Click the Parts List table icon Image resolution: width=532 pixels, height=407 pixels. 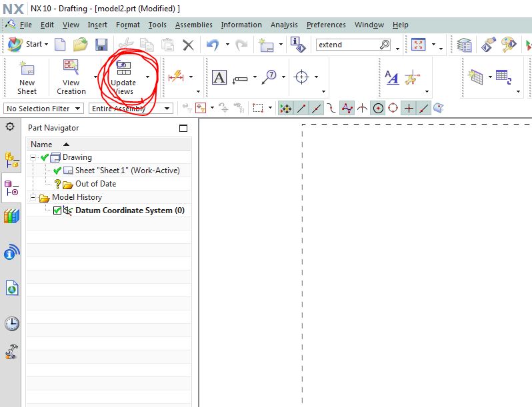503,77
